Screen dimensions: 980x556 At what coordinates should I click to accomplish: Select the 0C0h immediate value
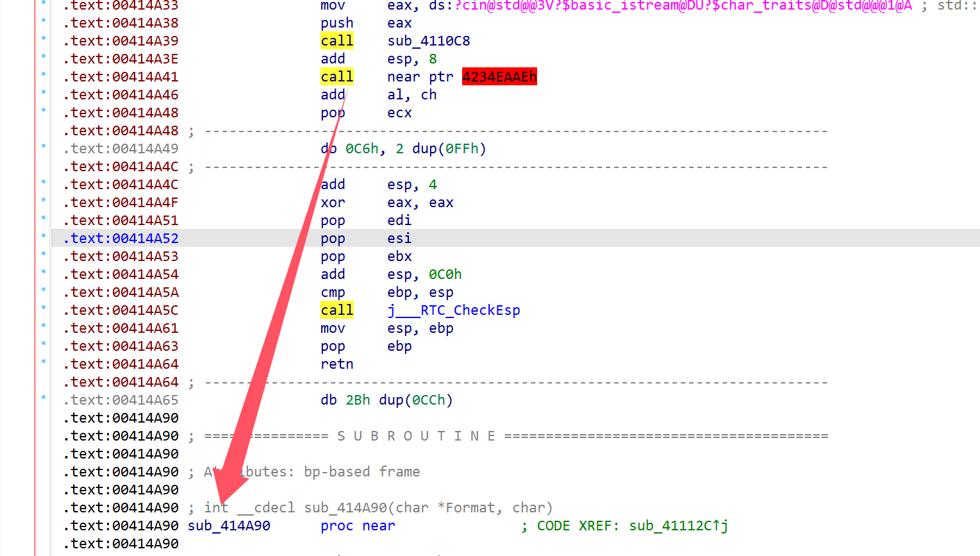[445, 274]
